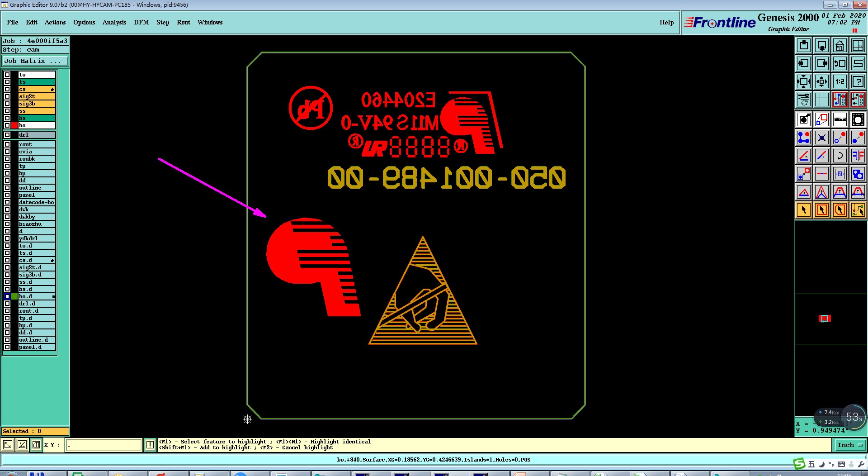Toggle display checkbox for layer sig2t
Image resolution: width=868 pixels, height=476 pixels.
point(7,96)
